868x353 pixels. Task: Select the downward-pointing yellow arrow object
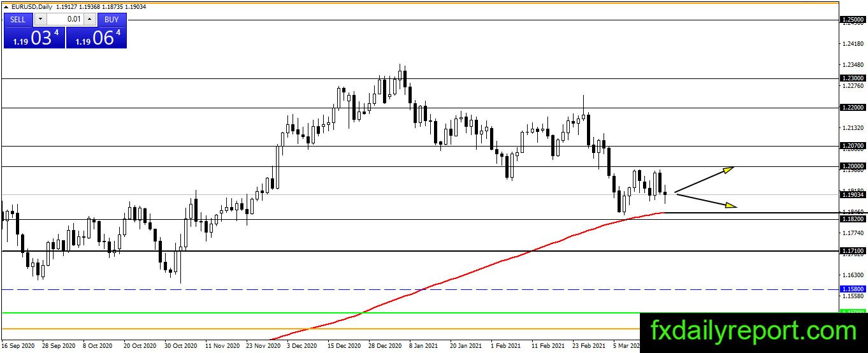point(706,200)
